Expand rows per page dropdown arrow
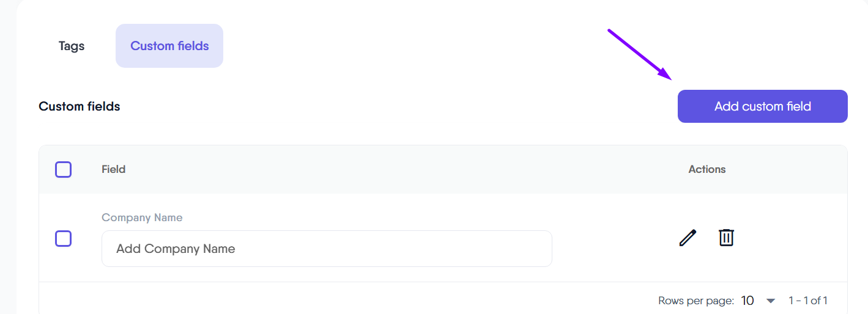The height and width of the screenshot is (314, 868). 771,301
